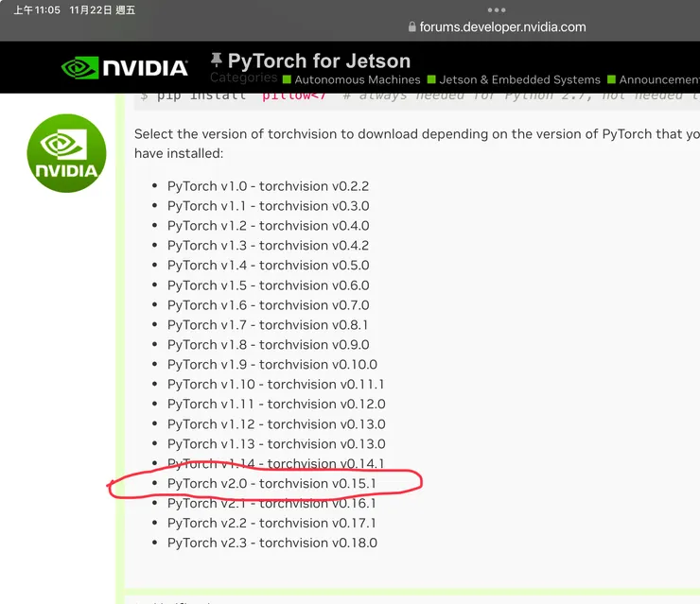Click the green square before Jetson & Embedded Systems
The image size is (700, 604).
[x=431, y=79]
